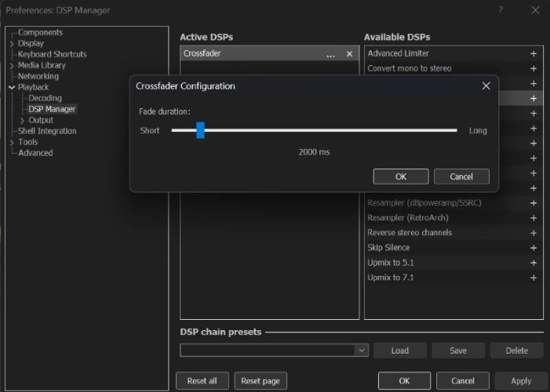Select Decoding under Playback
Viewport: 550px width, 392px height.
(45, 98)
